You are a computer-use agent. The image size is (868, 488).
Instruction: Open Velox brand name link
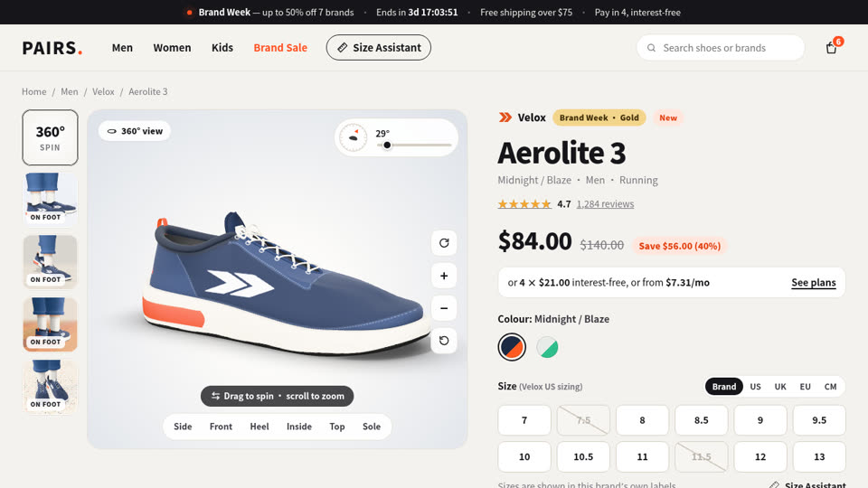click(532, 117)
